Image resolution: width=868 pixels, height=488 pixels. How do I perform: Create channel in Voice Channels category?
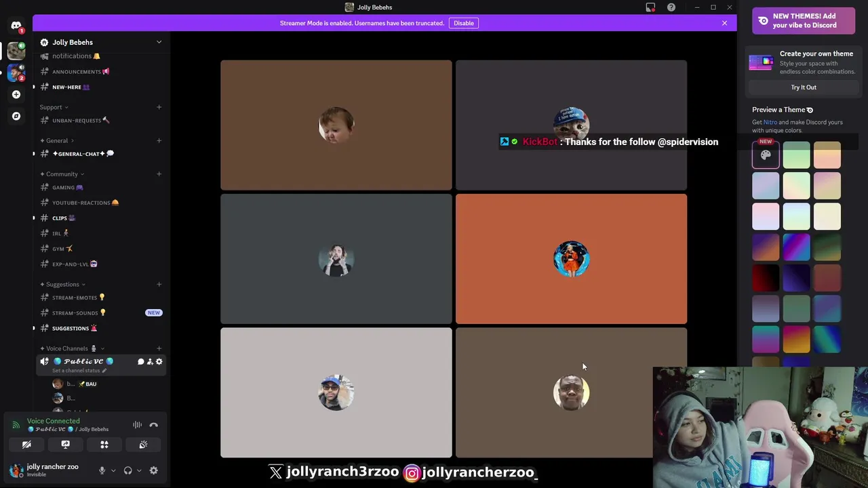pyautogui.click(x=159, y=348)
